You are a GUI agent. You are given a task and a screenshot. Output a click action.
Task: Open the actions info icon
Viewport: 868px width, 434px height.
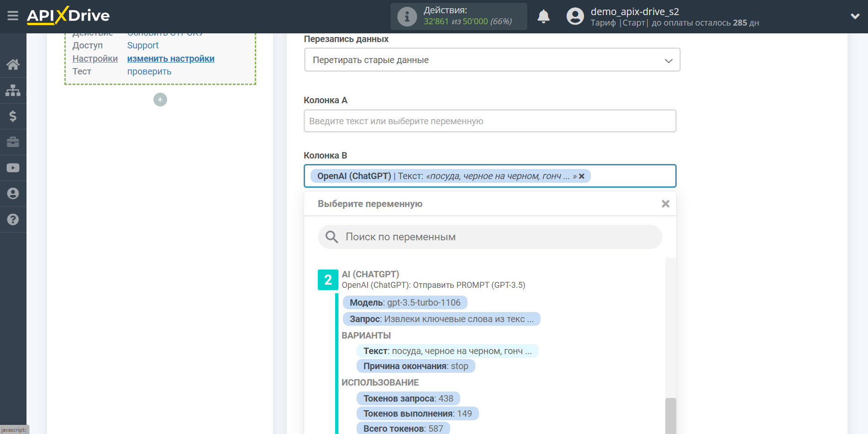coord(406,16)
